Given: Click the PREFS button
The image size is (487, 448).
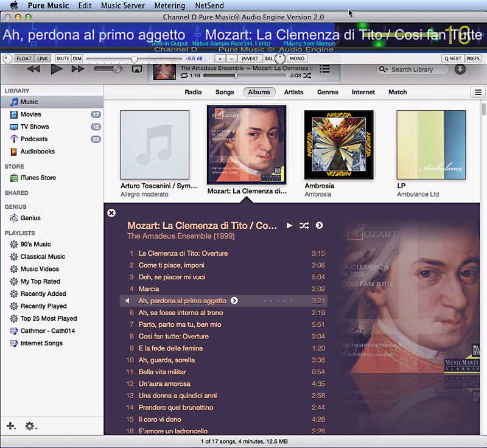Looking at the screenshot, I should (473, 58).
